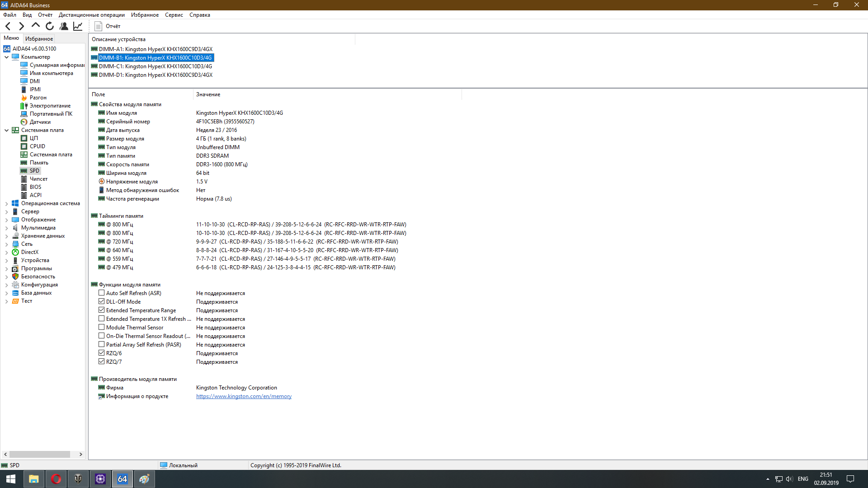Click AIDA64 icon in Windows taskbar

pos(122,479)
